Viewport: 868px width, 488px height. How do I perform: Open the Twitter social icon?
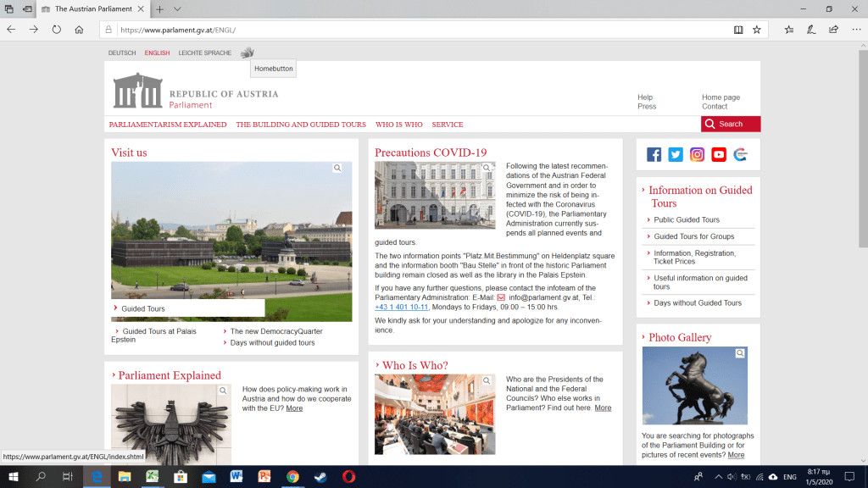pyautogui.click(x=676, y=154)
